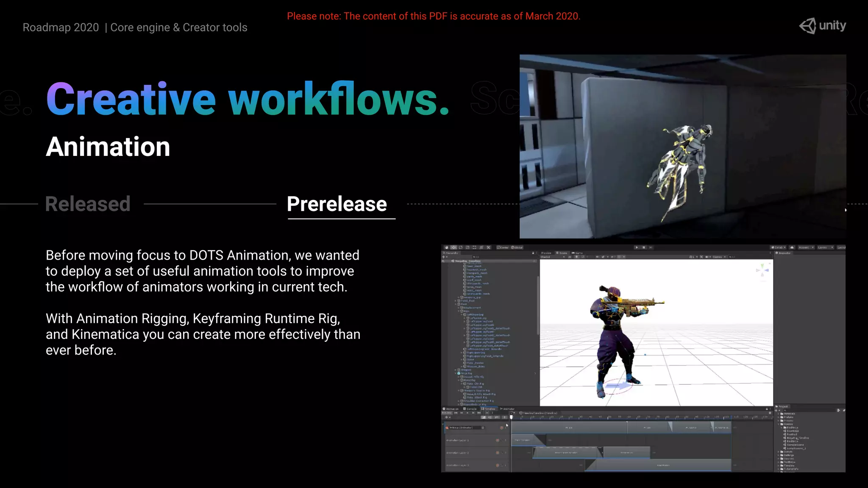This screenshot has width=868, height=488.
Task: Switch to the Timeline tab
Action: tap(489, 409)
